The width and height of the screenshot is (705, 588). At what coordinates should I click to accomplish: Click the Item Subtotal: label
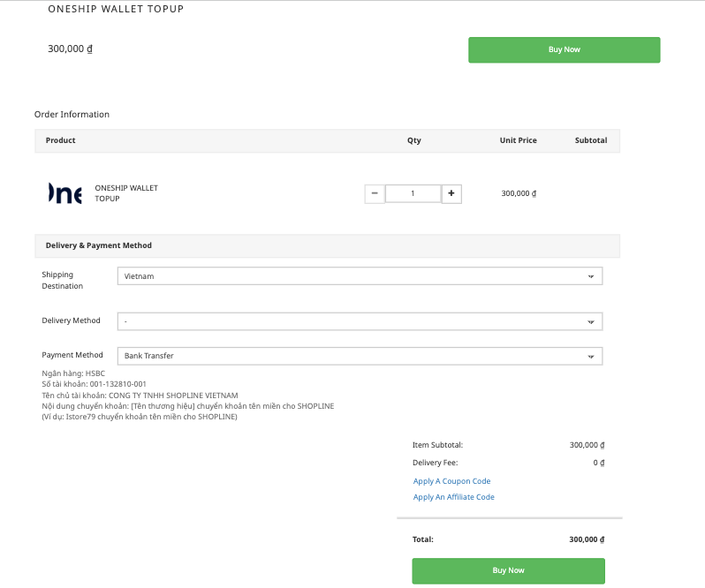click(x=437, y=445)
